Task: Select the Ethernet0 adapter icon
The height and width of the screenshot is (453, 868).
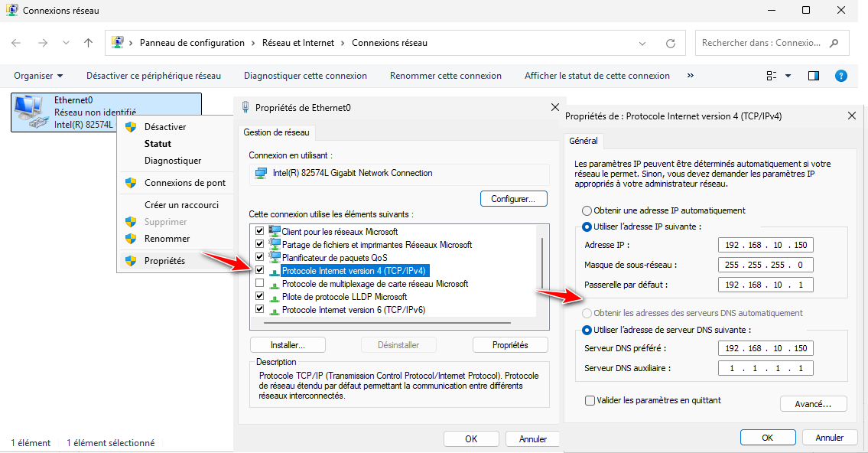Action: pos(31,112)
